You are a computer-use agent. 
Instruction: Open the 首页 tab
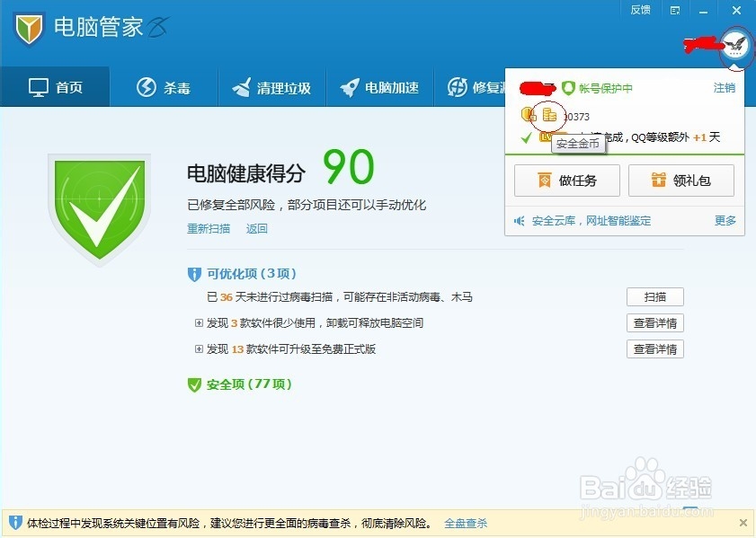pos(55,87)
